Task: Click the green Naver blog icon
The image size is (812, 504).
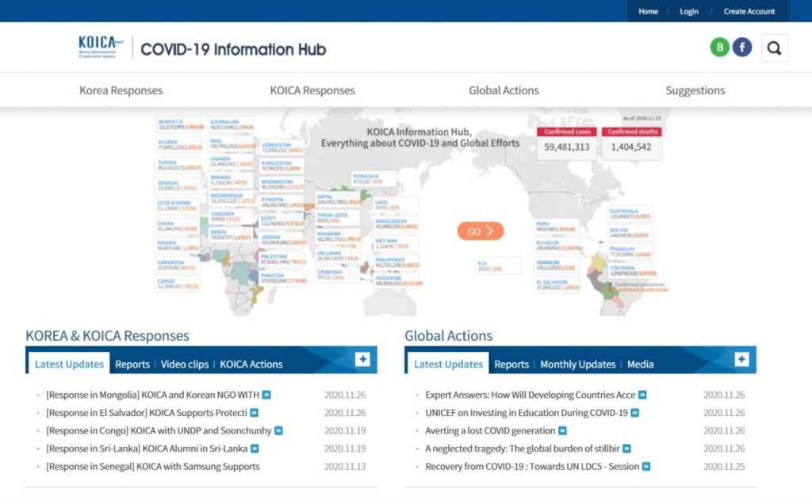Action: tap(719, 48)
